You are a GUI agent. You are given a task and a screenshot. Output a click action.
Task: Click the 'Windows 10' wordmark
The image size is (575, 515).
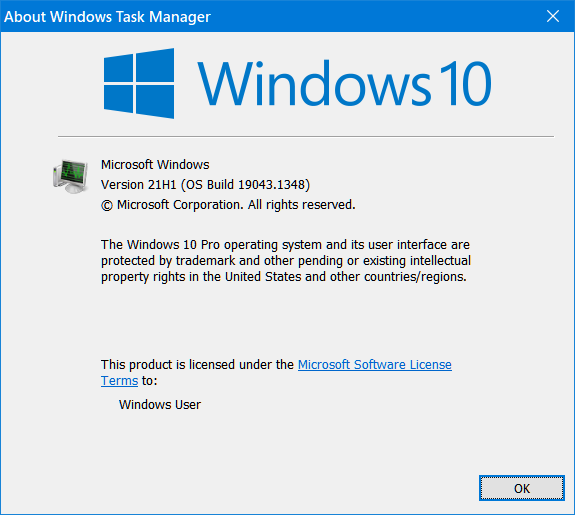pos(345,84)
